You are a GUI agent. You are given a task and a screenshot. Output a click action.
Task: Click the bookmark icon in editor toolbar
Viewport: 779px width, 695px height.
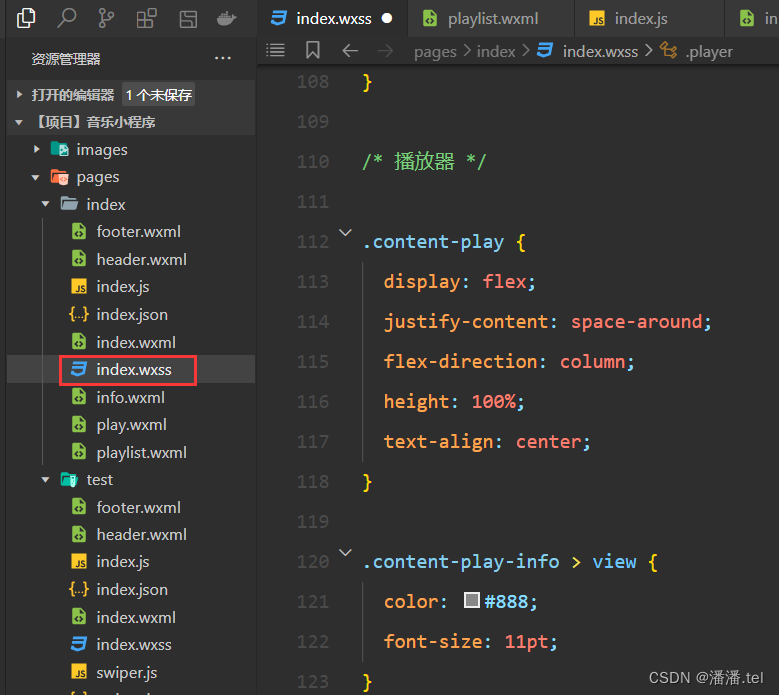pos(312,50)
